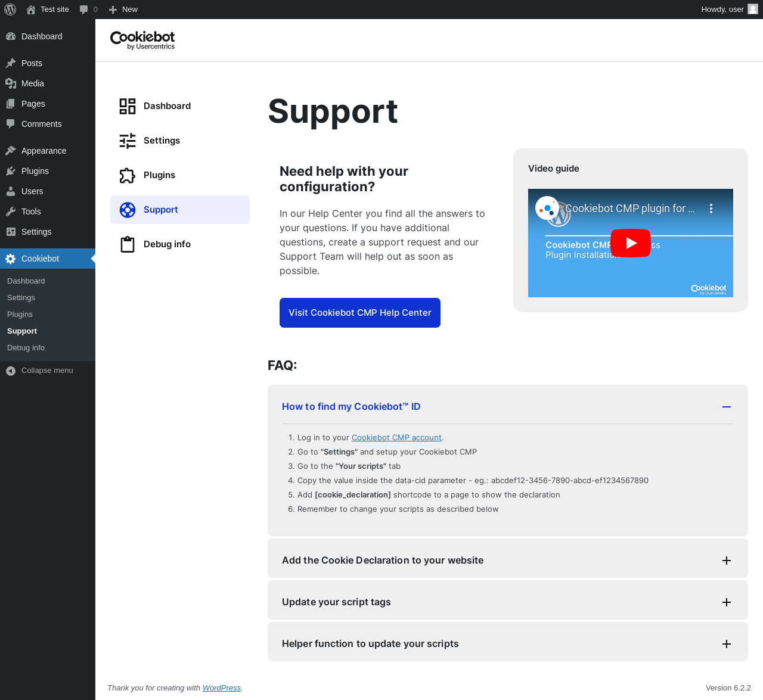Open the Test site home icon

(x=31, y=10)
